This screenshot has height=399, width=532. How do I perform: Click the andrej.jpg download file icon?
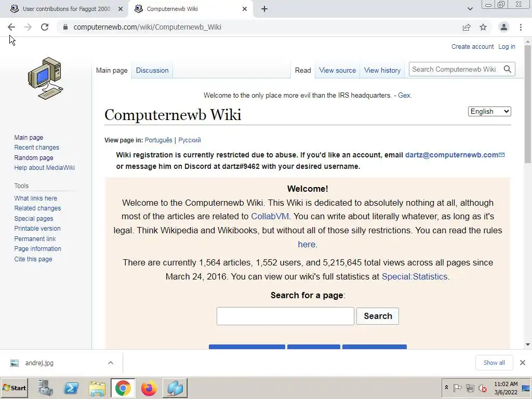15,363
